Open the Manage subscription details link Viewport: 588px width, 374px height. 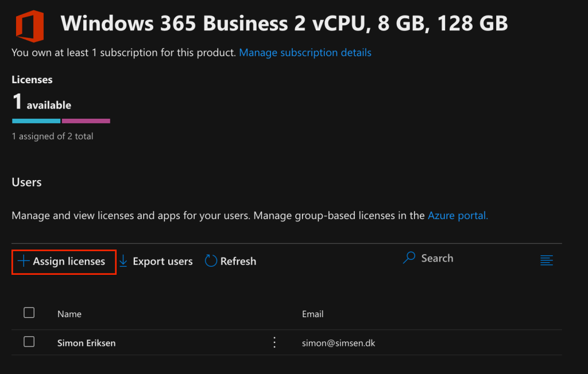(x=305, y=53)
